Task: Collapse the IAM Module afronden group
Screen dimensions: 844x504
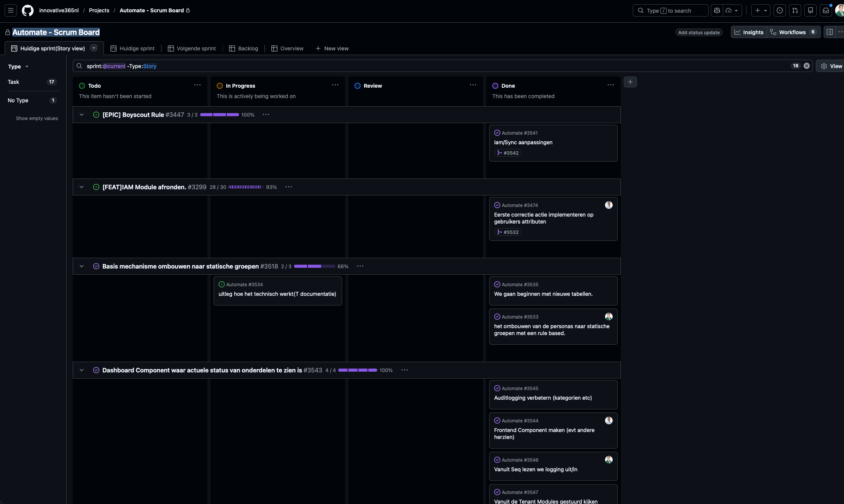Action: point(82,187)
